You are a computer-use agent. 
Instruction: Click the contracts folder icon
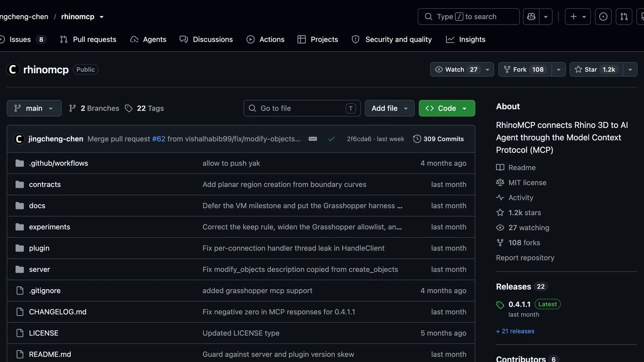click(x=20, y=184)
